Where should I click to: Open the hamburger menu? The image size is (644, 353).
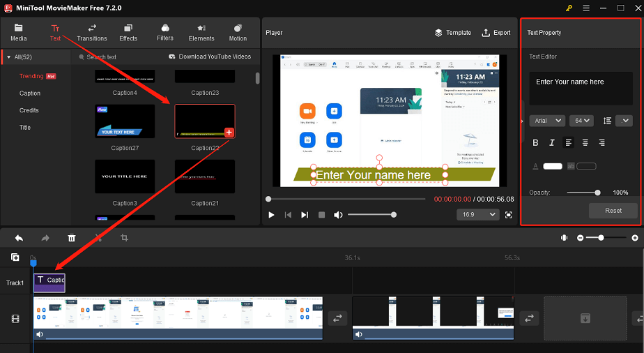(x=586, y=8)
